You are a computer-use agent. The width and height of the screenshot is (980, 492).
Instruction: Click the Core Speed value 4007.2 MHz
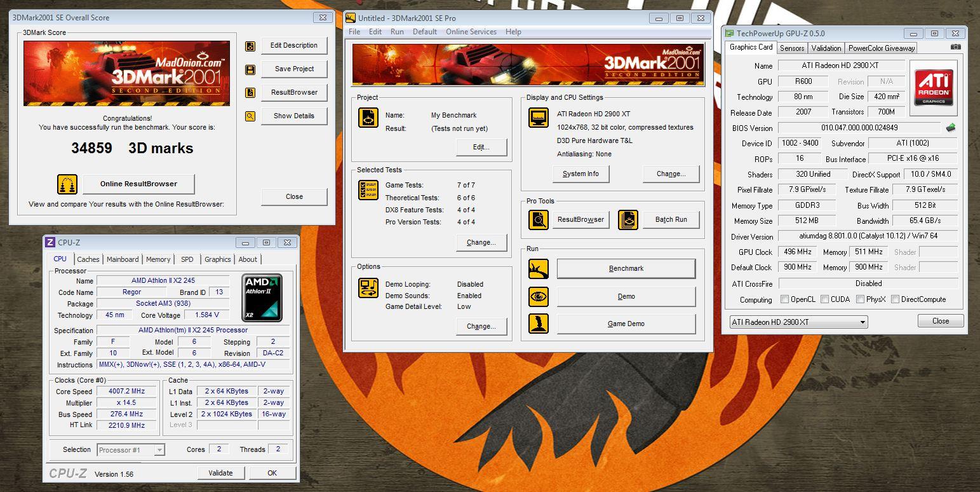click(x=127, y=392)
